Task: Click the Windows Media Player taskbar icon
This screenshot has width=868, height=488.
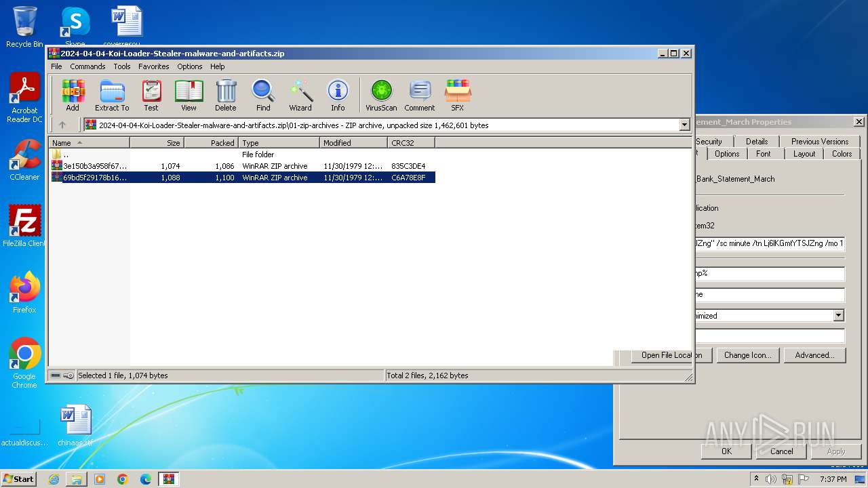Action: [x=100, y=479]
